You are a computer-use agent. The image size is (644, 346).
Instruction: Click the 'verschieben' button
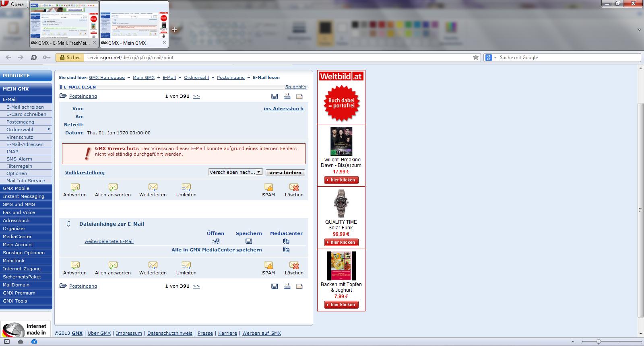pos(285,172)
